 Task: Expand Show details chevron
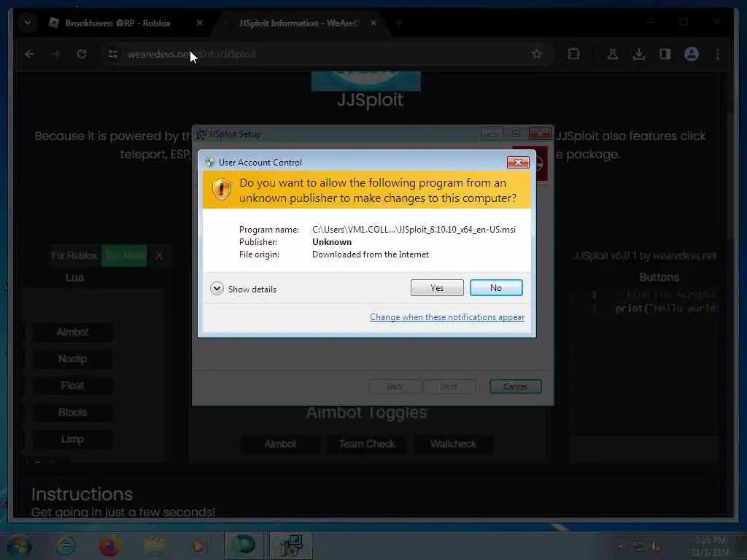point(217,289)
